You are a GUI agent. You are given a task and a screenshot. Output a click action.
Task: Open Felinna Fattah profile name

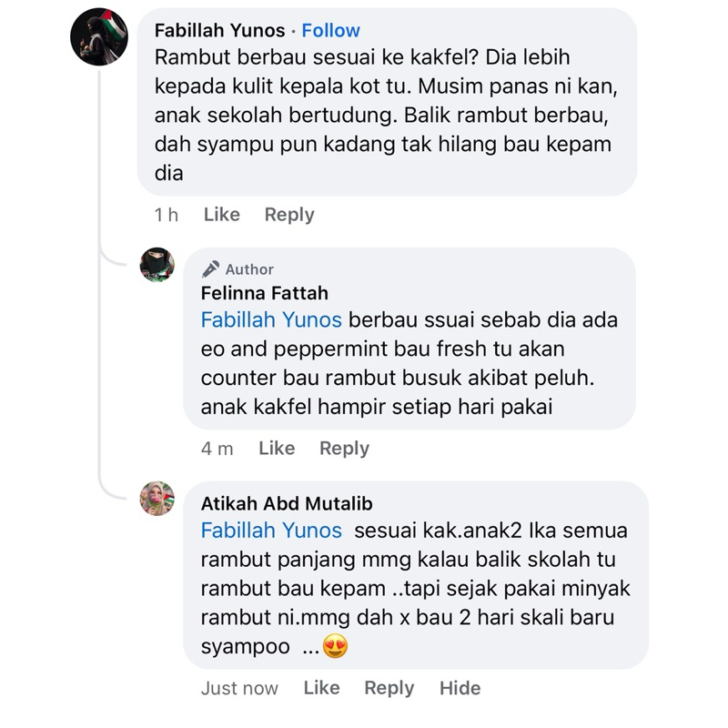(x=265, y=293)
